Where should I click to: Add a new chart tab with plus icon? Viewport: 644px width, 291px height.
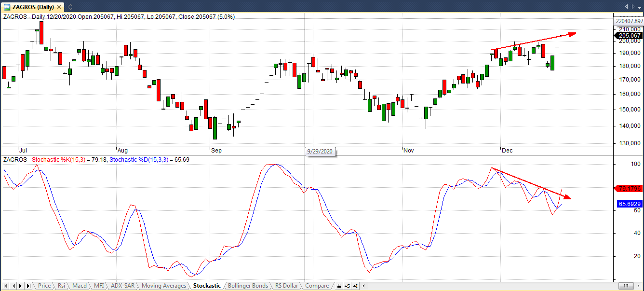pos(70,6)
